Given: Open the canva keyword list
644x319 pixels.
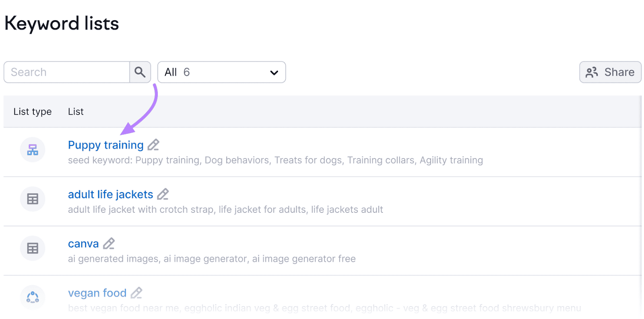Looking at the screenshot, I should (x=83, y=243).
